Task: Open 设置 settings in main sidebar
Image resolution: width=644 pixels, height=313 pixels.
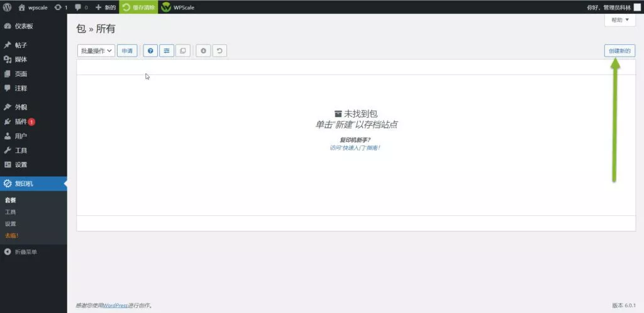Action: click(x=21, y=165)
